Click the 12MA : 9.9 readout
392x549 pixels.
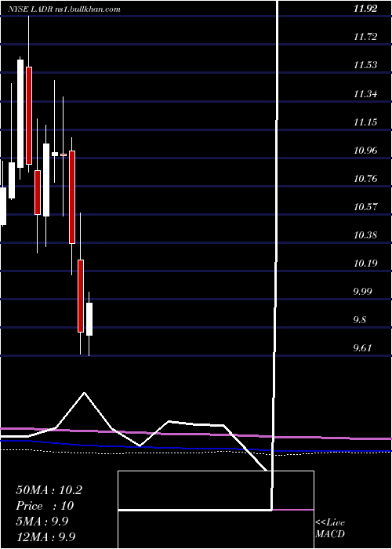tap(45, 536)
